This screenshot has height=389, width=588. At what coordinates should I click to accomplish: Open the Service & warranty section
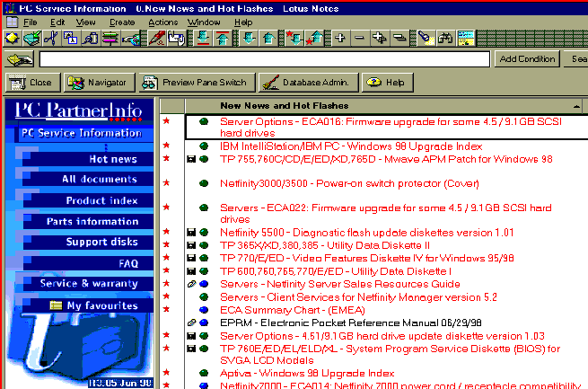coord(89,284)
